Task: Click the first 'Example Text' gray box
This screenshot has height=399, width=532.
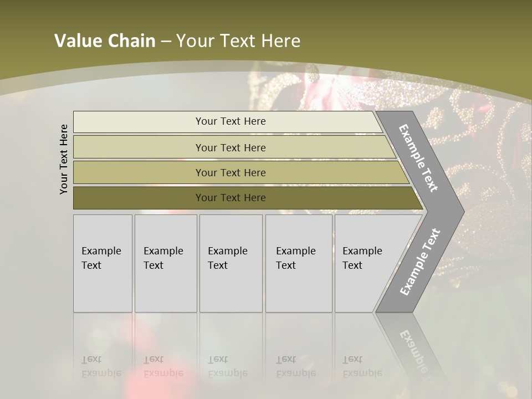Action: 103,263
